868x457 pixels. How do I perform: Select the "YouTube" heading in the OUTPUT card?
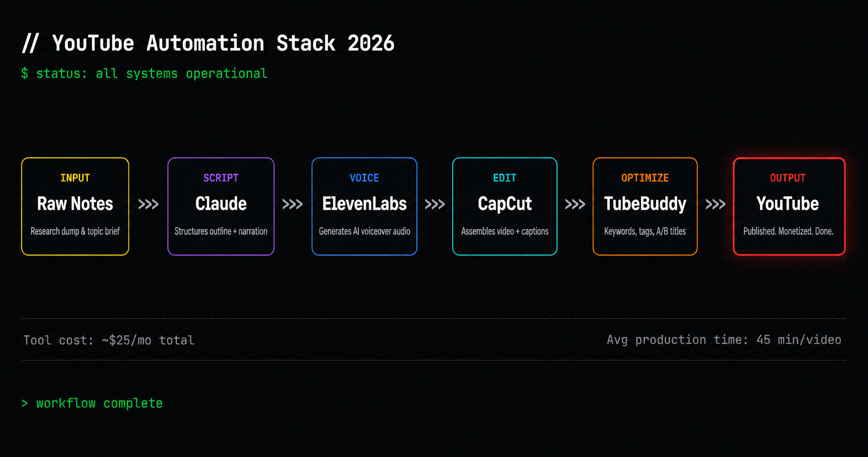(788, 203)
